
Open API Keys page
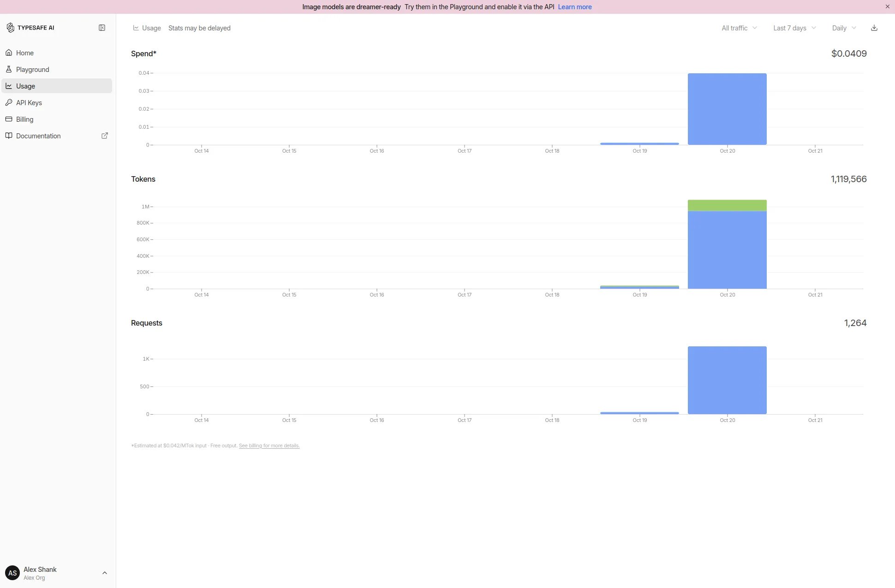click(x=57, y=102)
